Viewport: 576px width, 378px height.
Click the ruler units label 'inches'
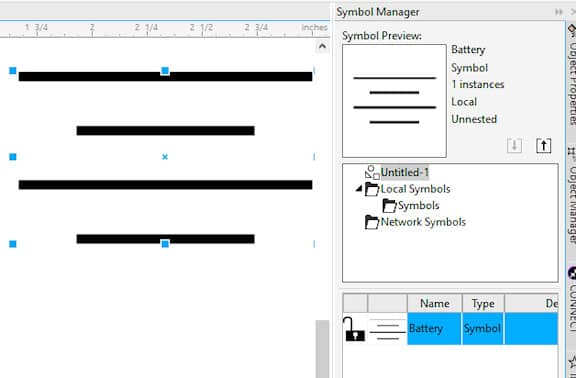point(314,28)
